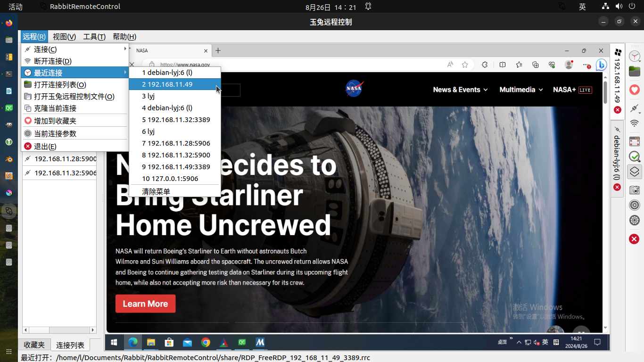Screen dimensions: 644x362
Task: Click the NASA logo on the webpage
Action: point(354,89)
